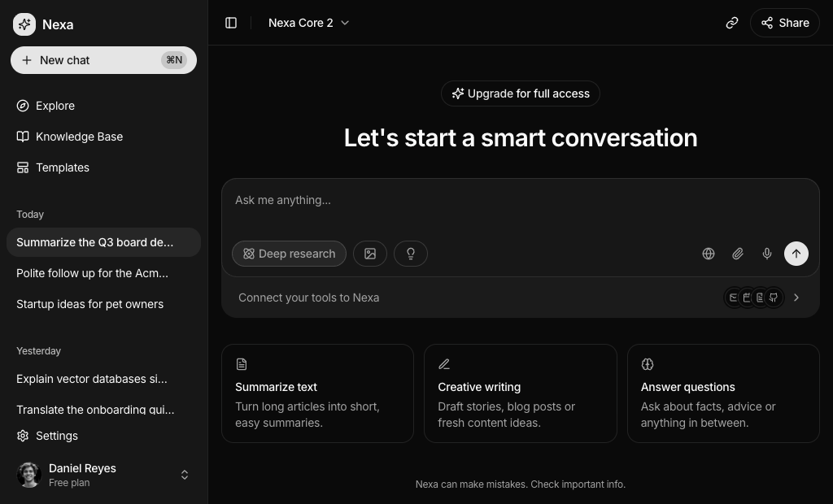Toggle the sidebar panel icon

pyautogui.click(x=231, y=23)
